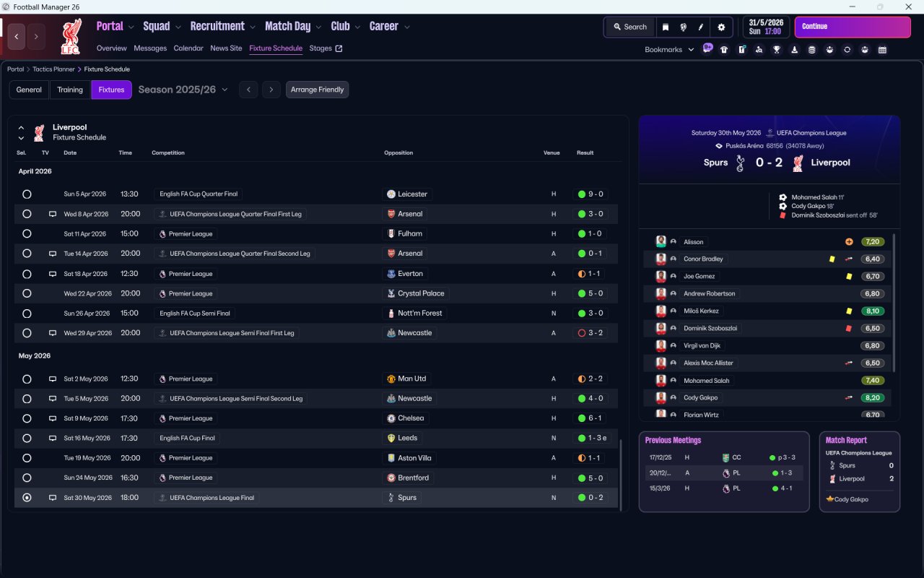The height and width of the screenshot is (578, 924).
Task: Click the Leicester club badge
Action: (391, 194)
